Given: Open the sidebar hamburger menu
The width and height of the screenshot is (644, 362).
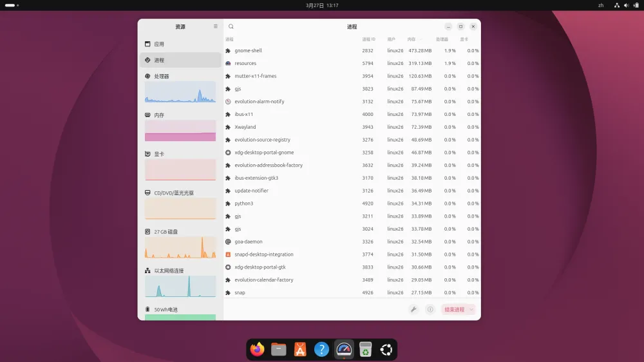Looking at the screenshot, I should [215, 26].
